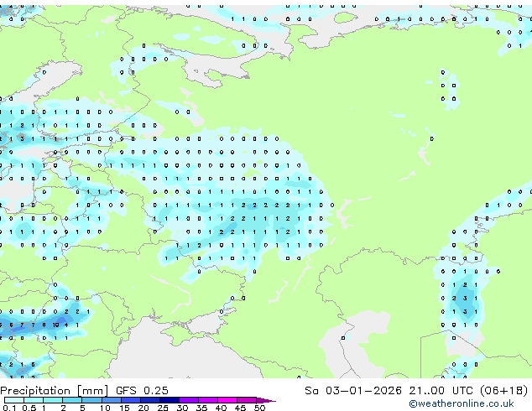Select the 25–30 mm navy legend swatch
Screen dimensions: 532x411
click(170, 400)
